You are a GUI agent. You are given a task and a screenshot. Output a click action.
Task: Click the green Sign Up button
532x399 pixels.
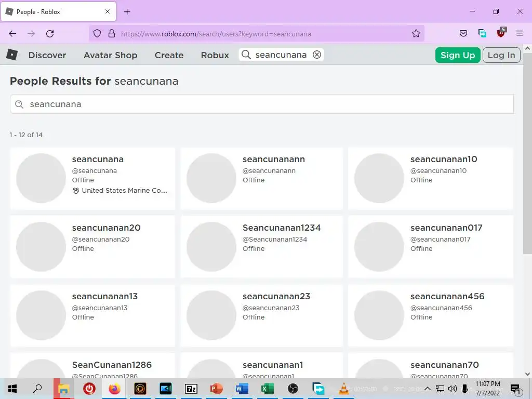[458, 55]
